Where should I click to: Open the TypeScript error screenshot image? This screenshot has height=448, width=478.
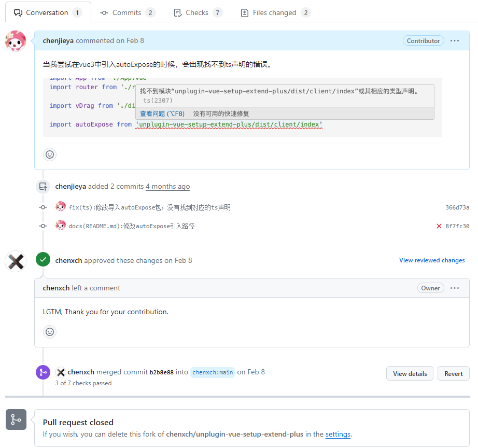(242, 107)
